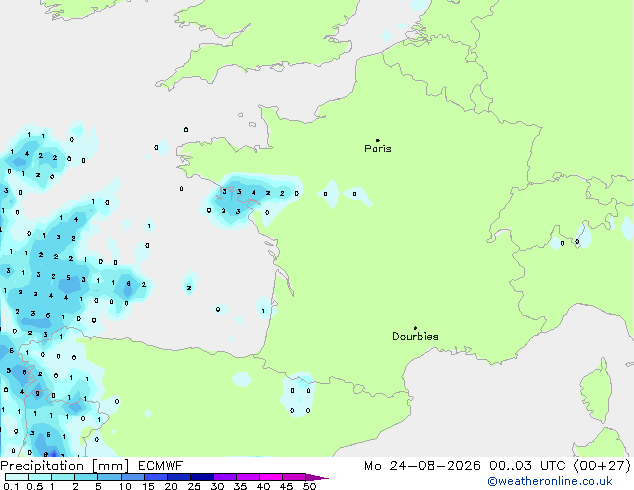Screen dimensions: 634x490
Task: Click the Mo 24-08-2026 forecast date text
Action: click(422, 466)
